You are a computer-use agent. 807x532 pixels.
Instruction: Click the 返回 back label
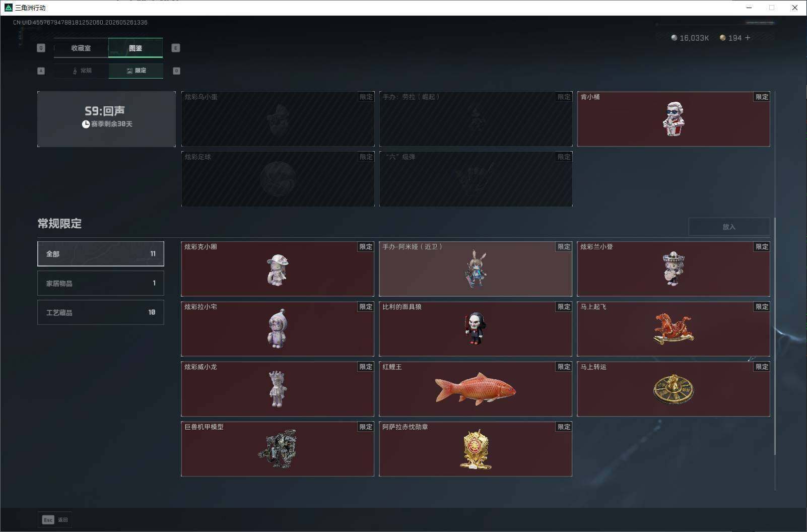coord(62,520)
